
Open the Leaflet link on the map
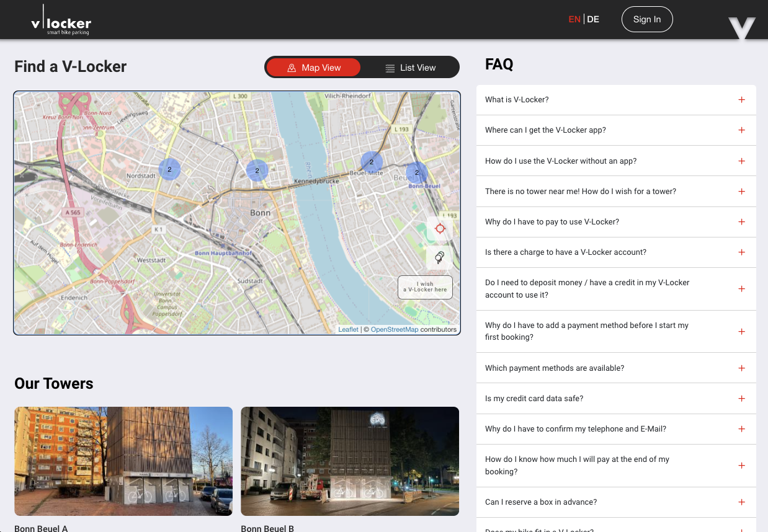point(348,329)
